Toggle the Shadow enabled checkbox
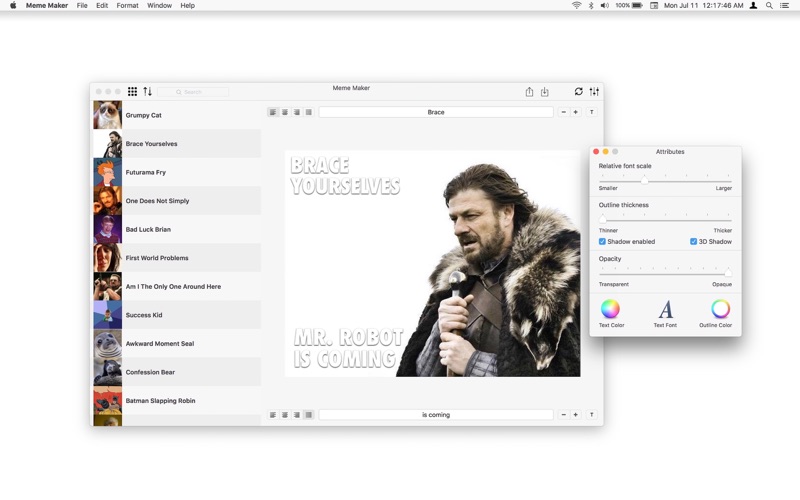800x500 pixels. click(602, 242)
